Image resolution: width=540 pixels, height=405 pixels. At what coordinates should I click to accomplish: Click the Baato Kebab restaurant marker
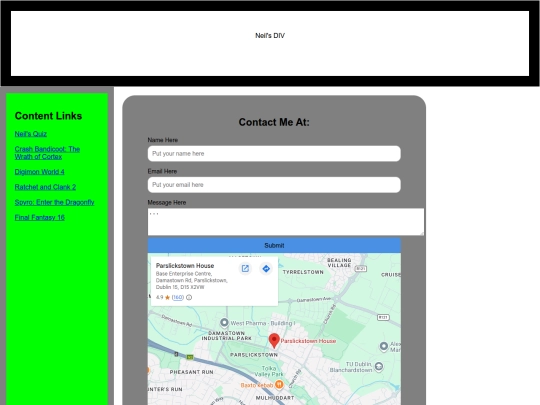(x=279, y=384)
